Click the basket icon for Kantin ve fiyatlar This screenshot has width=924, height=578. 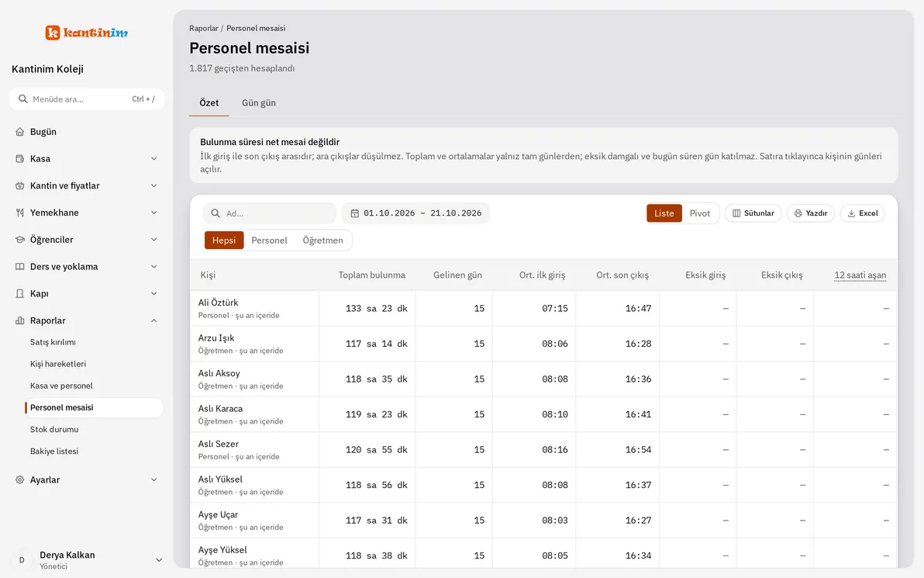coord(20,185)
